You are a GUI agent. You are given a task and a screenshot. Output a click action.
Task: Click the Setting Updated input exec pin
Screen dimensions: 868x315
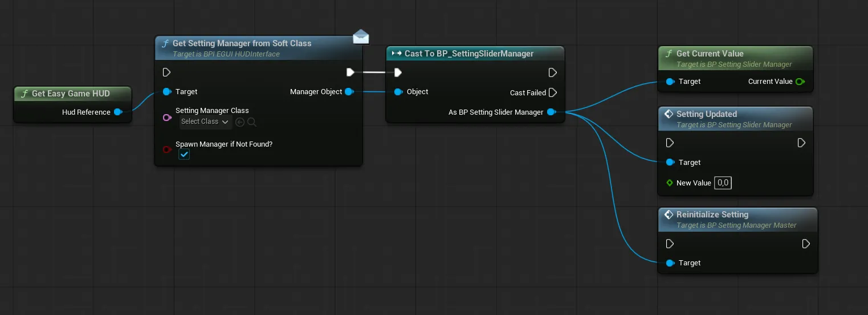click(670, 143)
